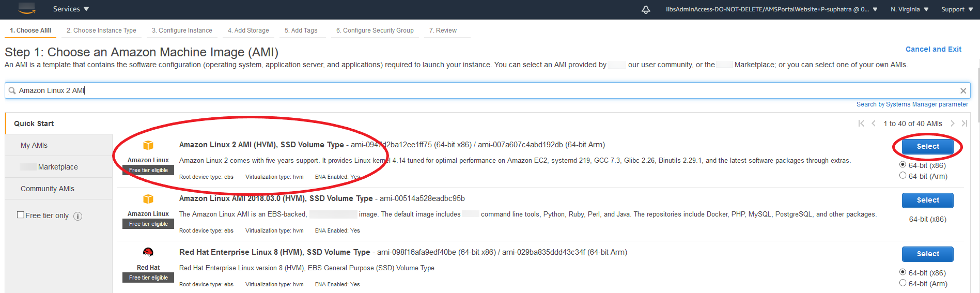The width and height of the screenshot is (980, 293).
Task: Go to next page of AMIs arrow
Action: point(953,124)
